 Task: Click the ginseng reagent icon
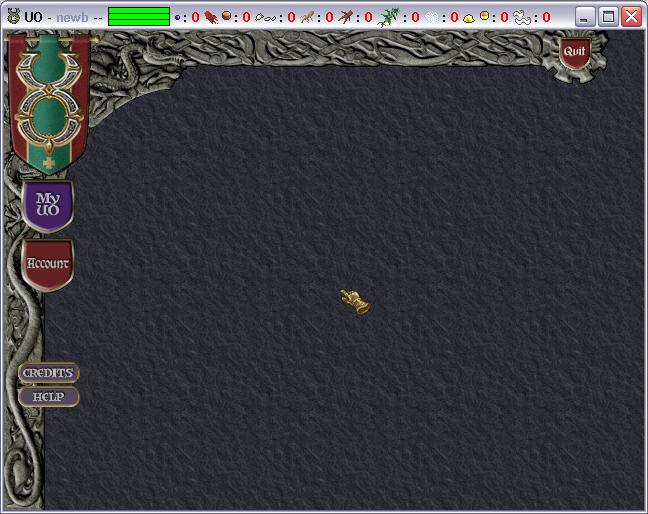[307, 17]
